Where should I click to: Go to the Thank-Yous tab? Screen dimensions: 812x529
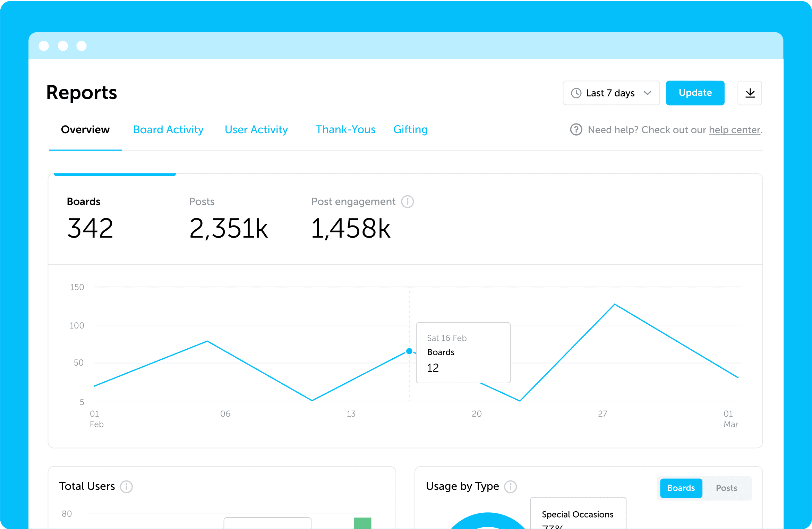(345, 129)
